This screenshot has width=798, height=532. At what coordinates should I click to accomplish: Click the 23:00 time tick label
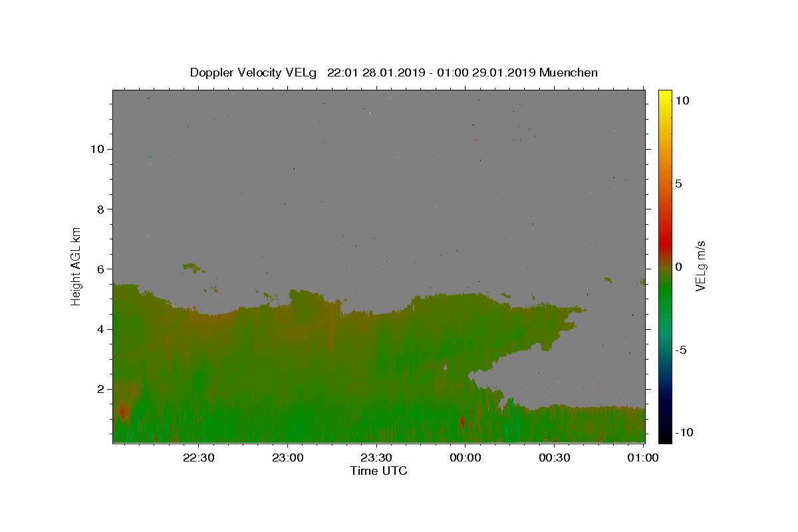point(288,458)
